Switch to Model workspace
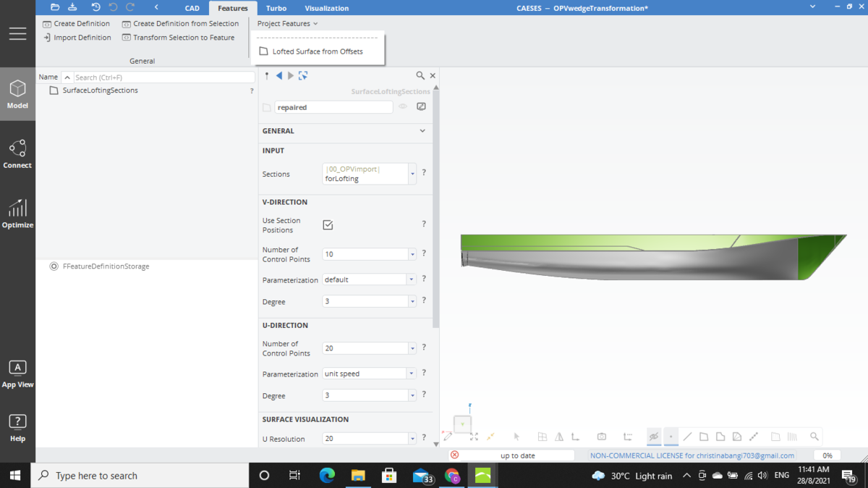Screen dimensions: 868x488 tap(17, 95)
